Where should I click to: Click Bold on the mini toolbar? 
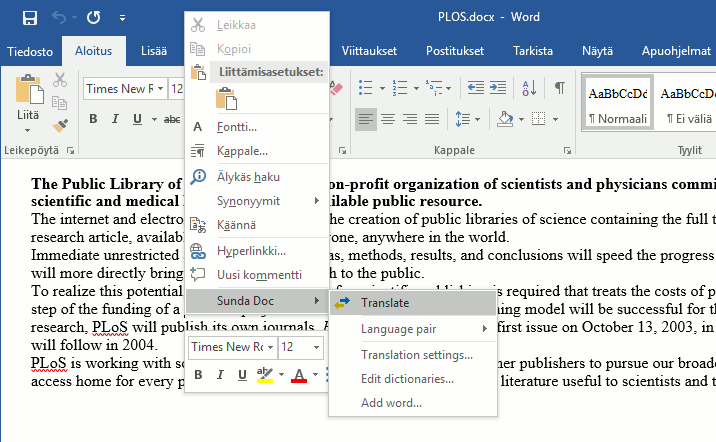[x=198, y=375]
